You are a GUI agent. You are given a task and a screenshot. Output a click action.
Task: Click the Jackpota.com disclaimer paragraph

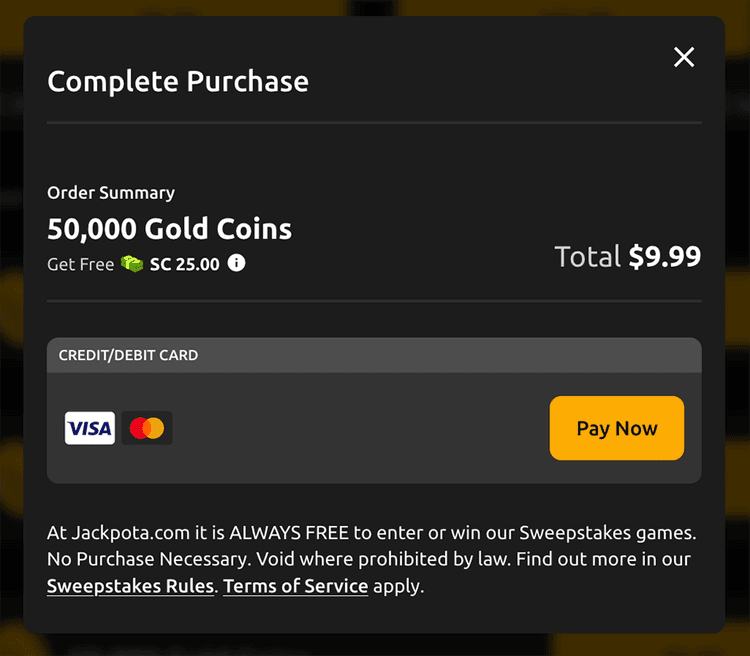(x=372, y=559)
